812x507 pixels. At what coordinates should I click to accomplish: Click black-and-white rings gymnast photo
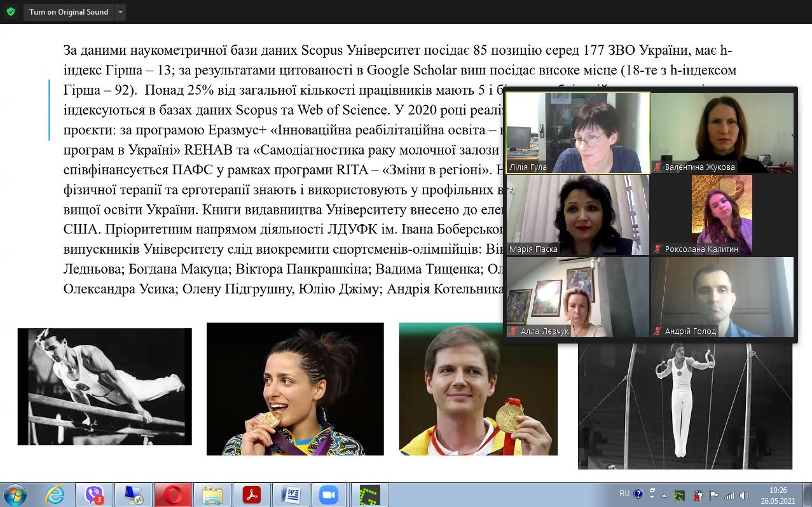coord(685,405)
